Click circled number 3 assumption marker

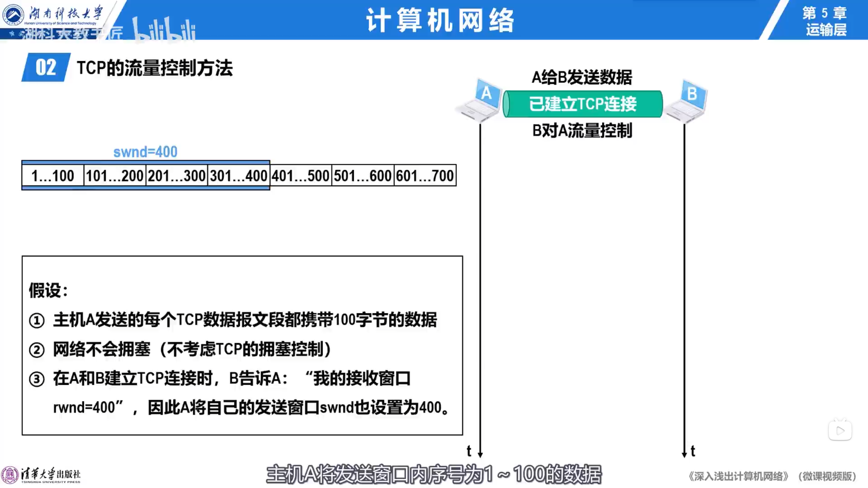37,379
